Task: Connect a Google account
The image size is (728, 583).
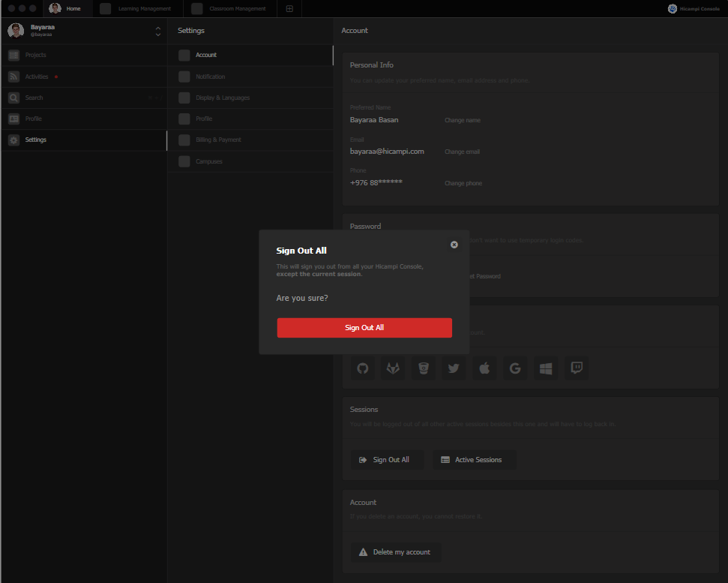Action: (515, 368)
